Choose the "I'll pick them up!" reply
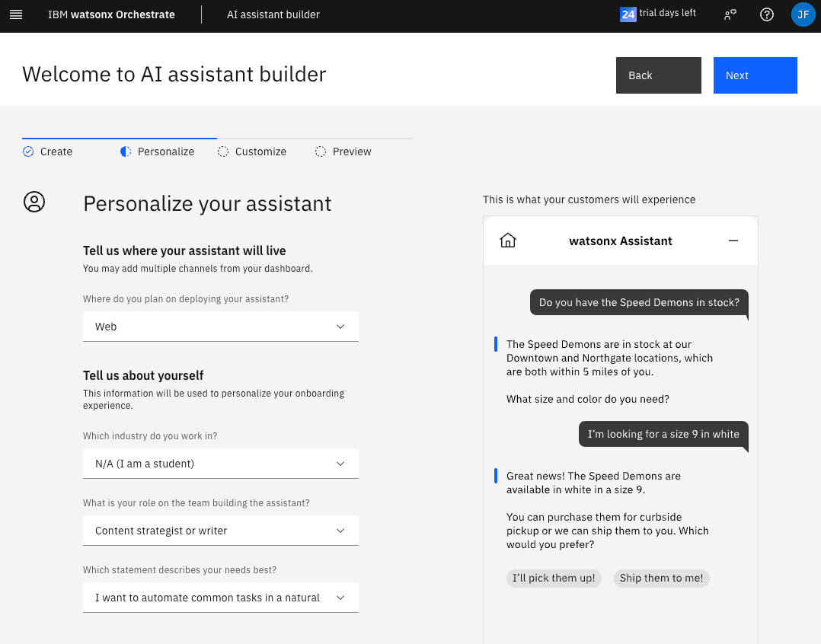Screen dimensions: 821x644 tap(554, 578)
